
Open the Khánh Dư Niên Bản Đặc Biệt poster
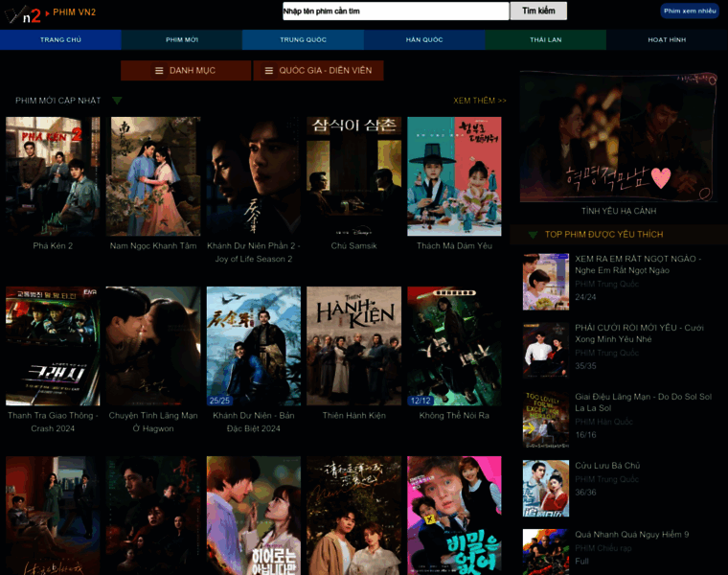pyautogui.click(x=254, y=346)
